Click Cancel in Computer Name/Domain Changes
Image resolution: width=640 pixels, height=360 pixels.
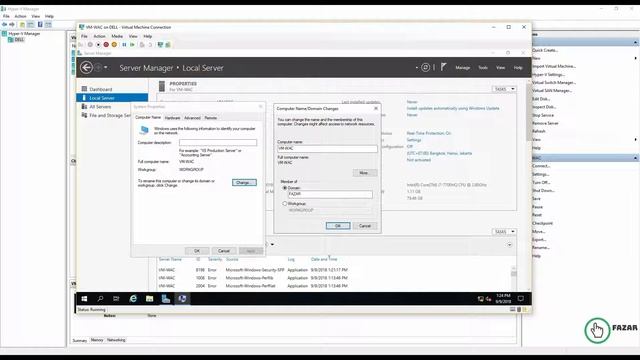364,226
